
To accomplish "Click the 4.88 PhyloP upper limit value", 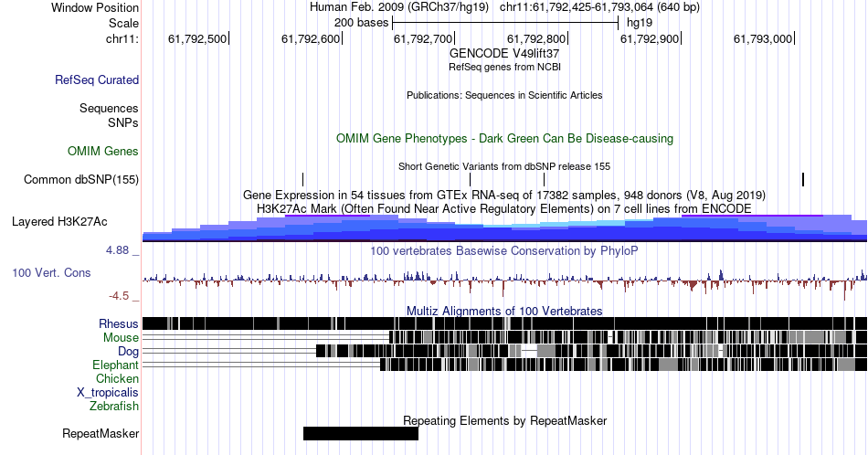I will coord(117,250).
